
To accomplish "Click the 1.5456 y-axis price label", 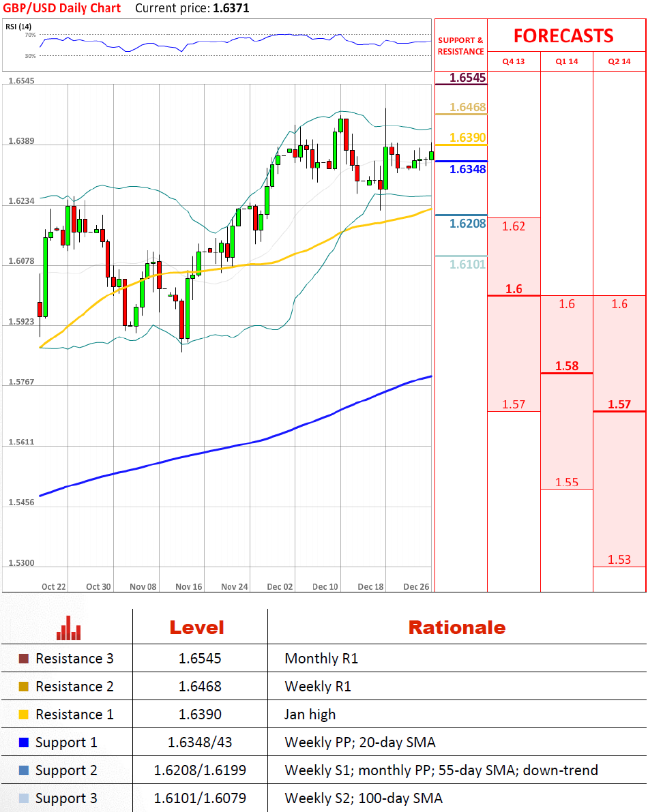I will tap(21, 502).
